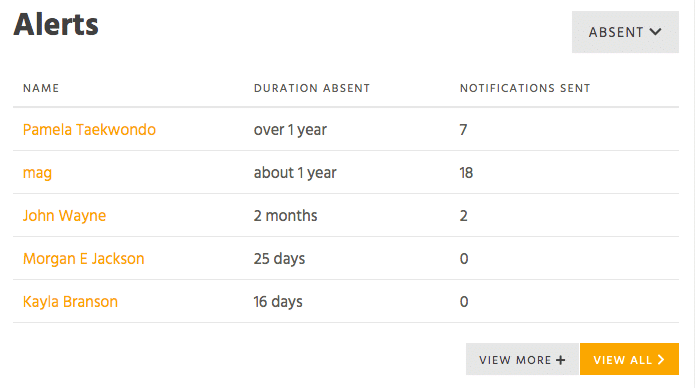Screen dimensions: 695x388
Task: Click the right arrow icon on View All
Action: 661,359
